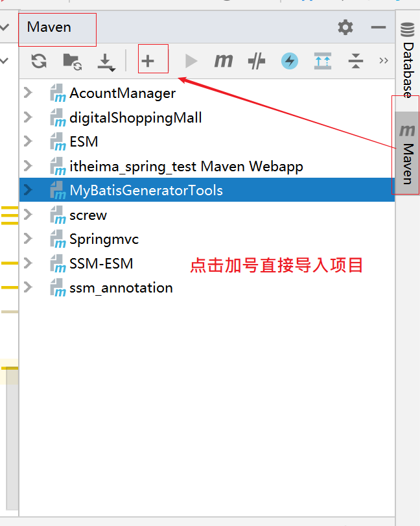This screenshot has height=526, width=420.
Task: Select AcountManager in Maven tree
Action: (x=207, y=93)
